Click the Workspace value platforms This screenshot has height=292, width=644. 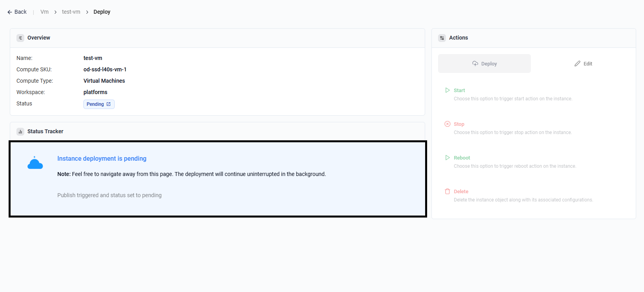coord(95,92)
